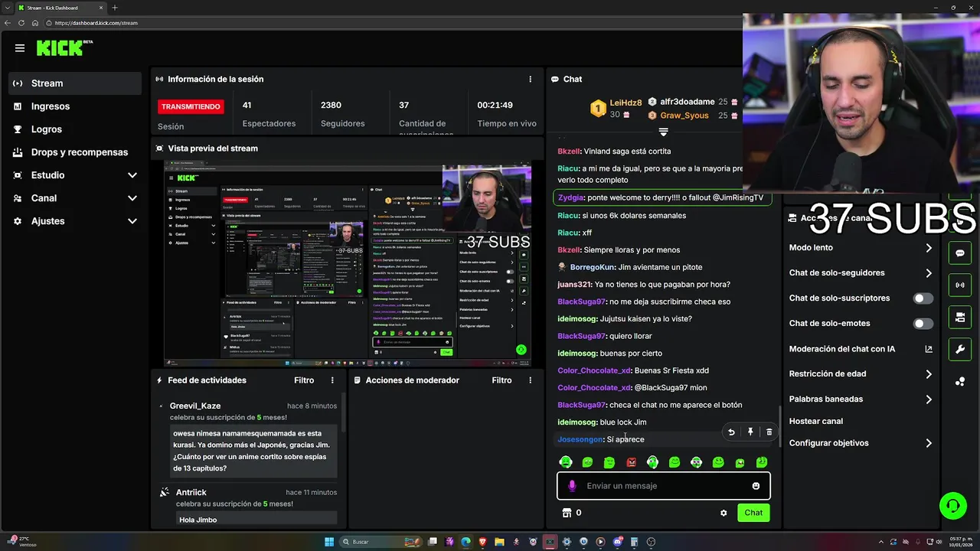Pin Josesongon's chat message
Viewport: 980px width, 551px height.
750,432
